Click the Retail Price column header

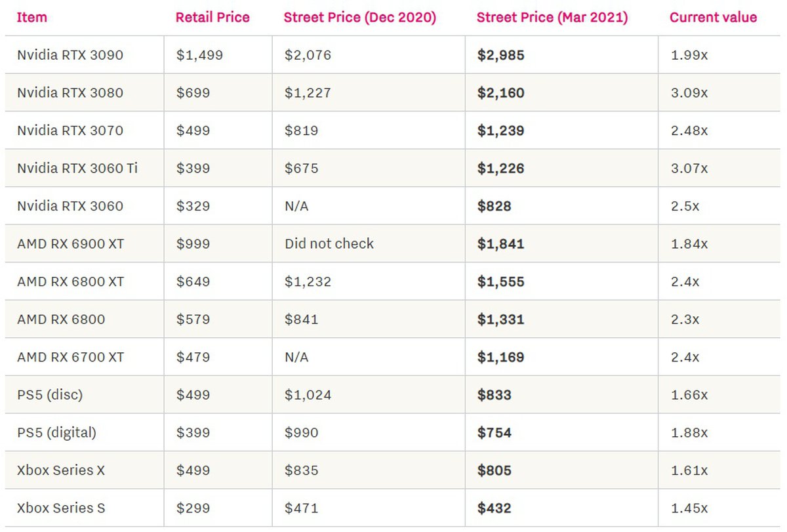click(212, 18)
